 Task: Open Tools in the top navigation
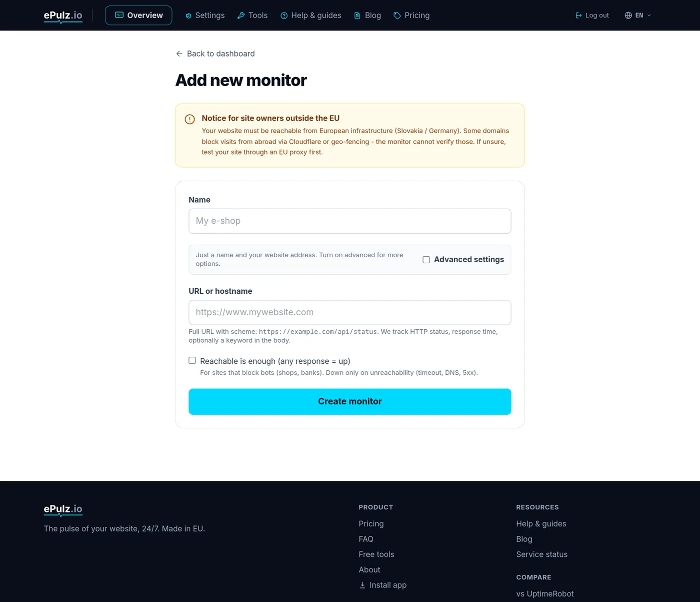tap(252, 16)
